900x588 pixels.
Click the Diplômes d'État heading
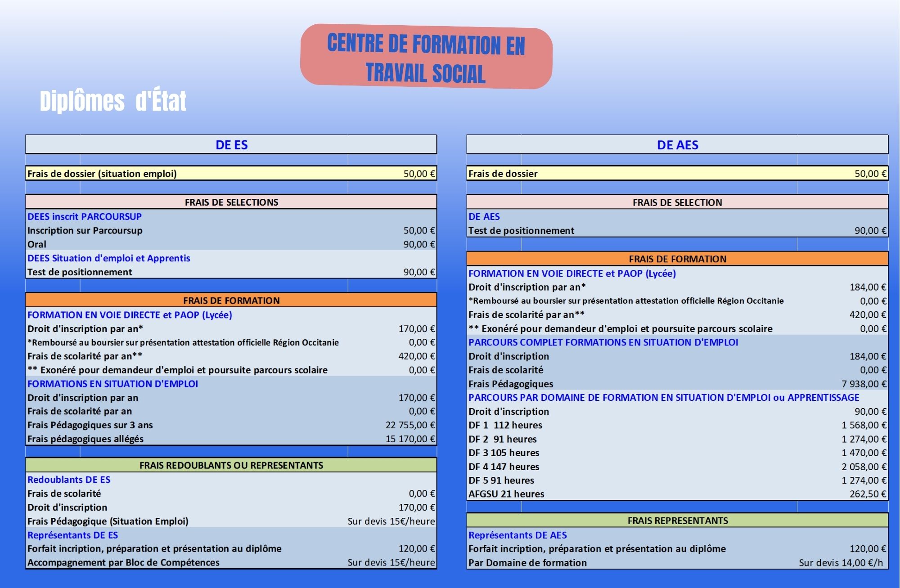click(113, 101)
